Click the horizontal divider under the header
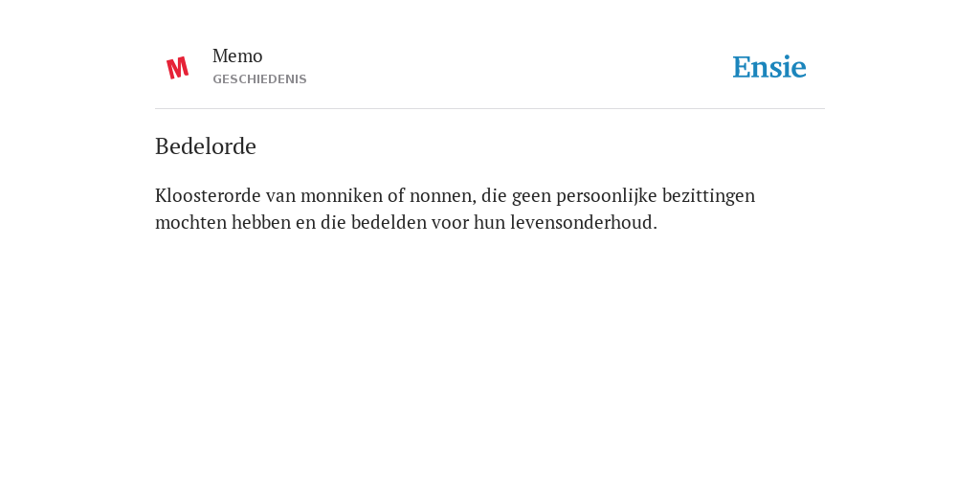The image size is (980, 490). coord(490,109)
